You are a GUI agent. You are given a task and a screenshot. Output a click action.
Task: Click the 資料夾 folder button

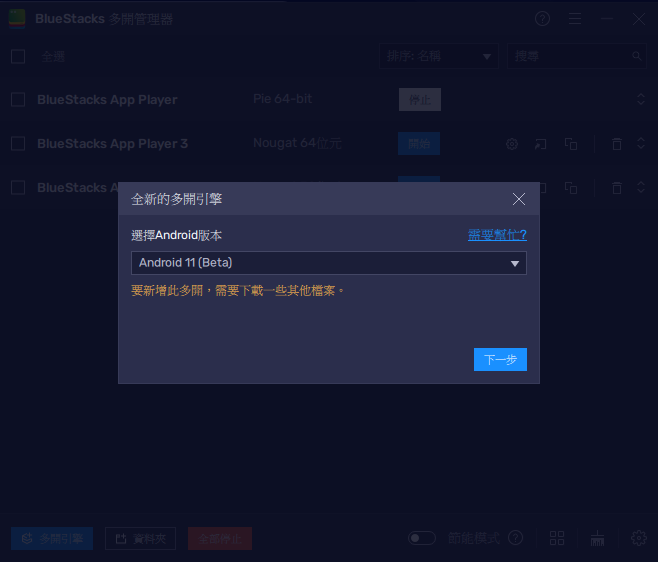(x=140, y=538)
